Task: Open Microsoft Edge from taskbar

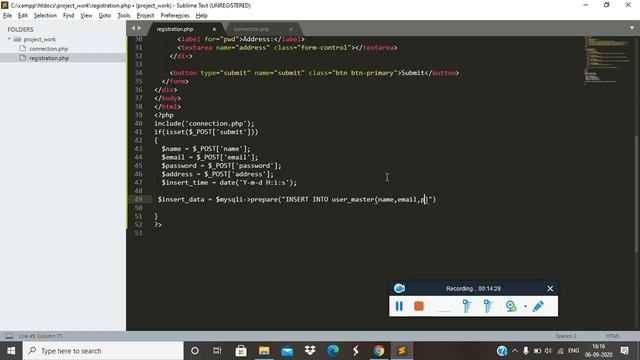Action: pyautogui.click(x=333, y=351)
